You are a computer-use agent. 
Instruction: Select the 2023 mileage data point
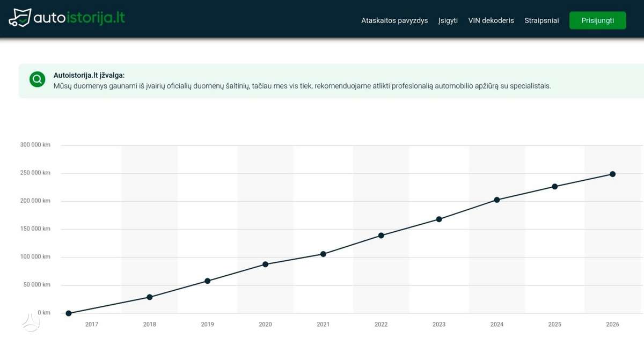439,219
